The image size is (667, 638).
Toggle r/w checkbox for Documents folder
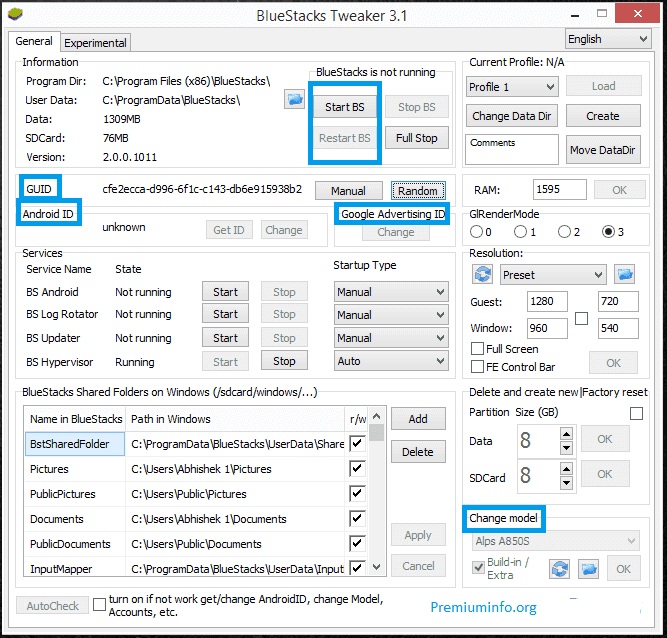pyautogui.click(x=357, y=518)
